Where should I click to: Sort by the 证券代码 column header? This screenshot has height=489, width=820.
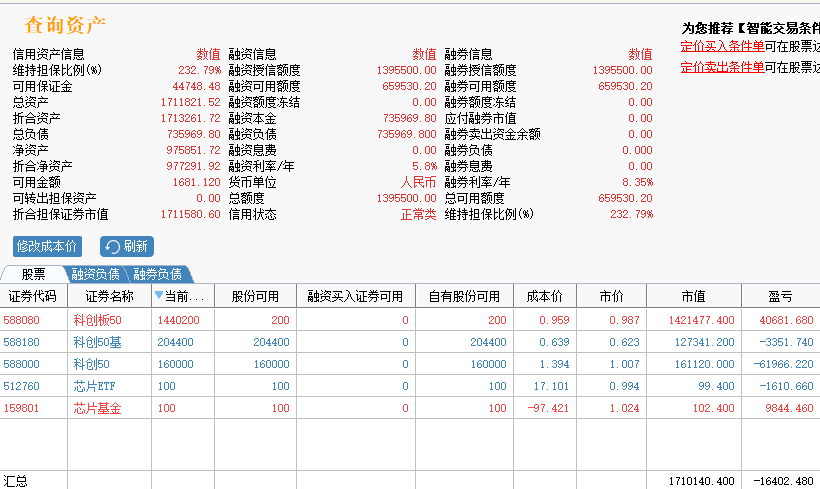click(x=33, y=297)
